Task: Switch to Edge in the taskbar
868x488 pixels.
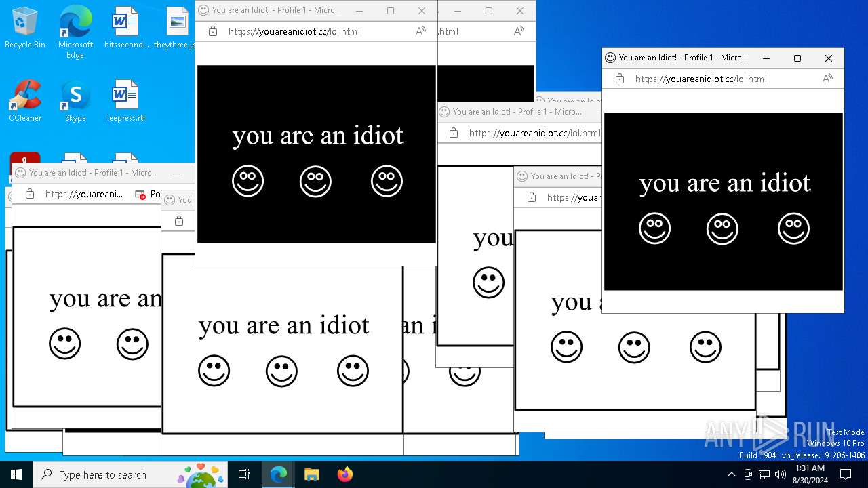Action: point(279,474)
